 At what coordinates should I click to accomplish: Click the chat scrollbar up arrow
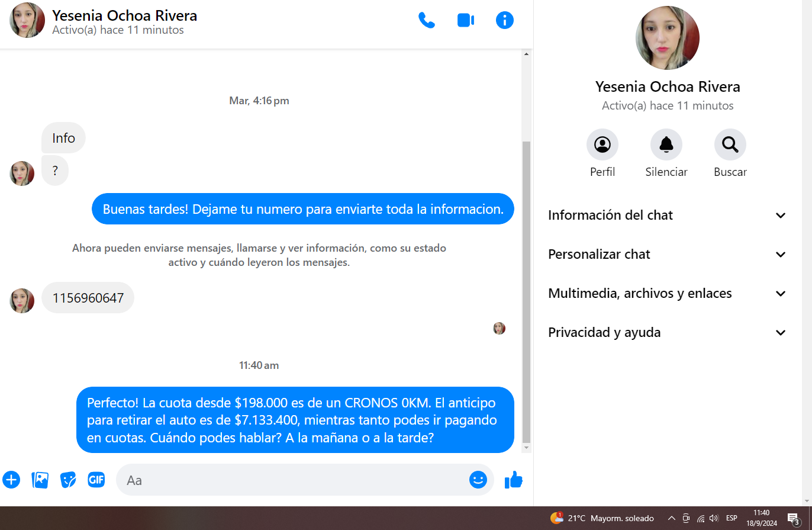[526, 54]
